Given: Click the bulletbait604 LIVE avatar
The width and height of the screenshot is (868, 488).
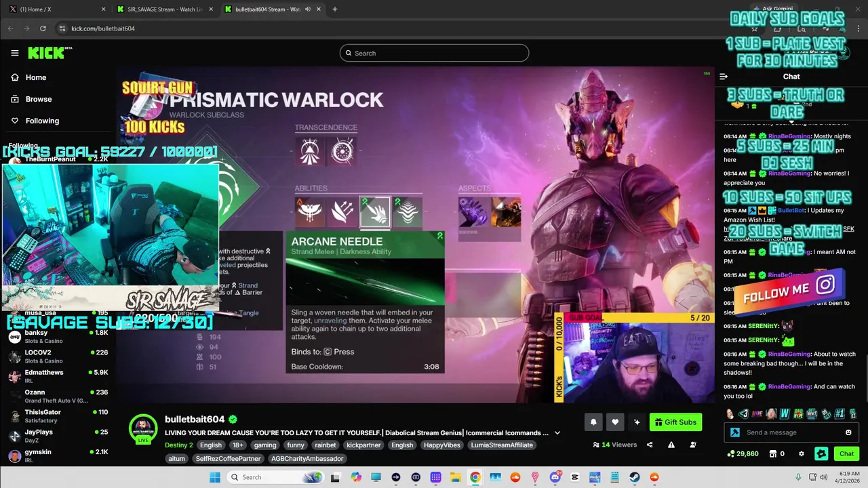Looking at the screenshot, I should point(143,429).
